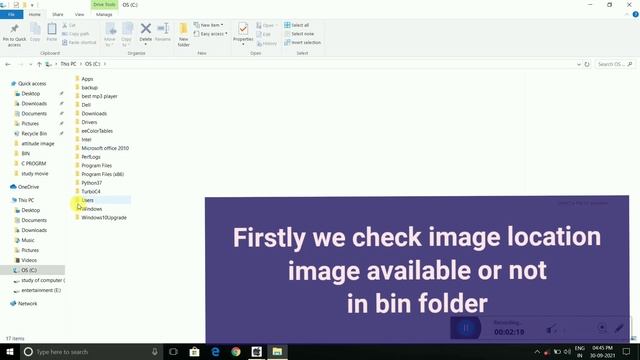Image resolution: width=640 pixels, height=360 pixels.
Task: Switch to the Manage ribbon tab
Action: [x=104, y=14]
